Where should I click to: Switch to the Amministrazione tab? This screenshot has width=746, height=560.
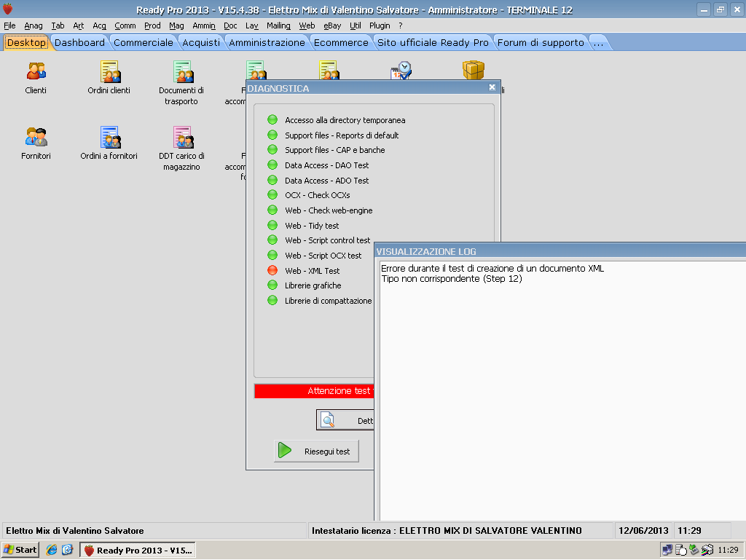pyautogui.click(x=267, y=43)
